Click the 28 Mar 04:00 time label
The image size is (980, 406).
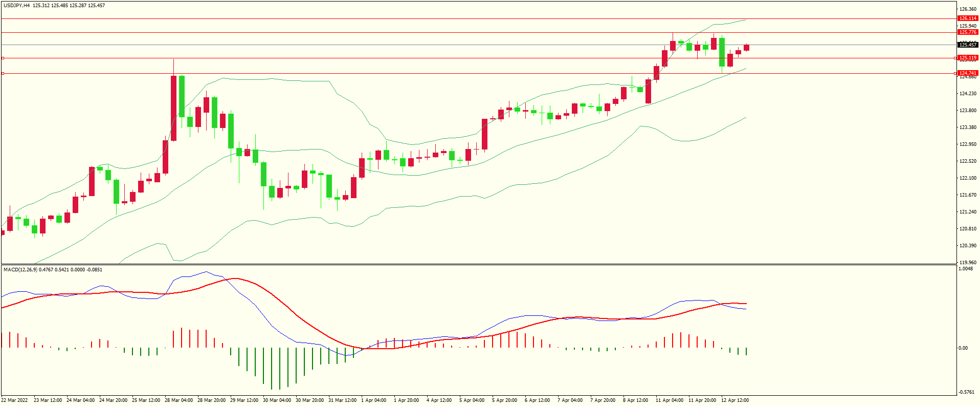(x=179, y=400)
